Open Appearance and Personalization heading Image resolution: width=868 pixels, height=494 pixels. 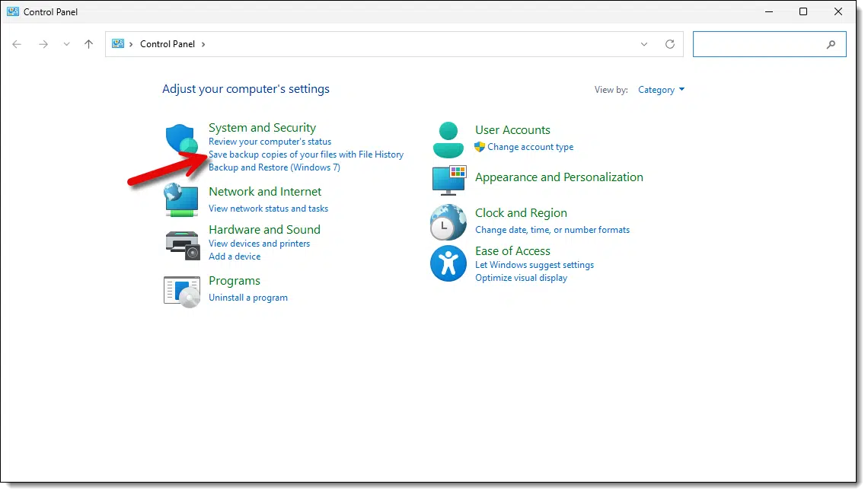point(559,177)
